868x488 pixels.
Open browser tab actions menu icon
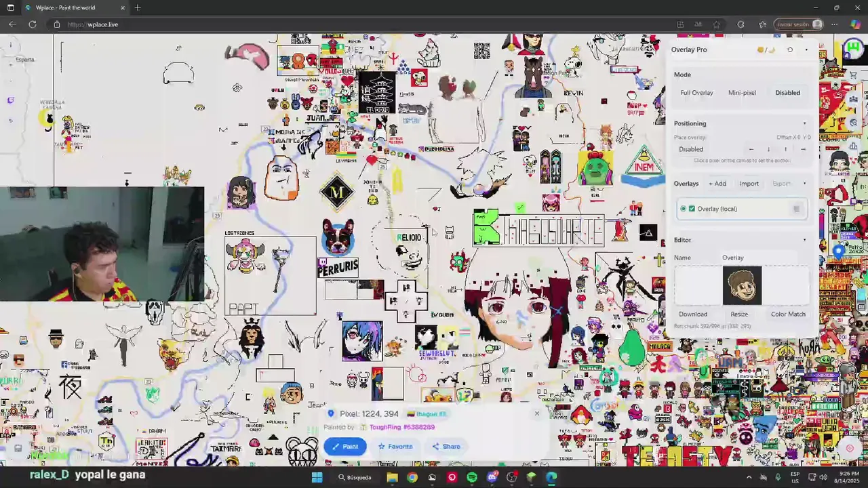coord(10,7)
